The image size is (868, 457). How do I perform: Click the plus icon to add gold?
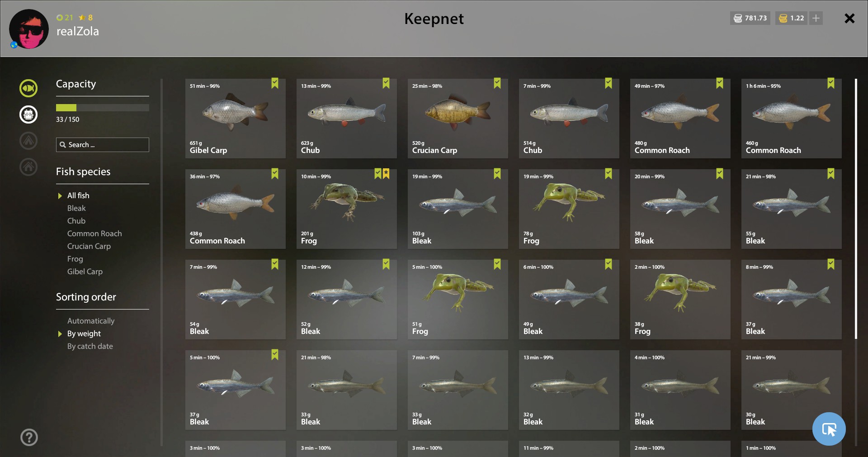pyautogui.click(x=816, y=18)
